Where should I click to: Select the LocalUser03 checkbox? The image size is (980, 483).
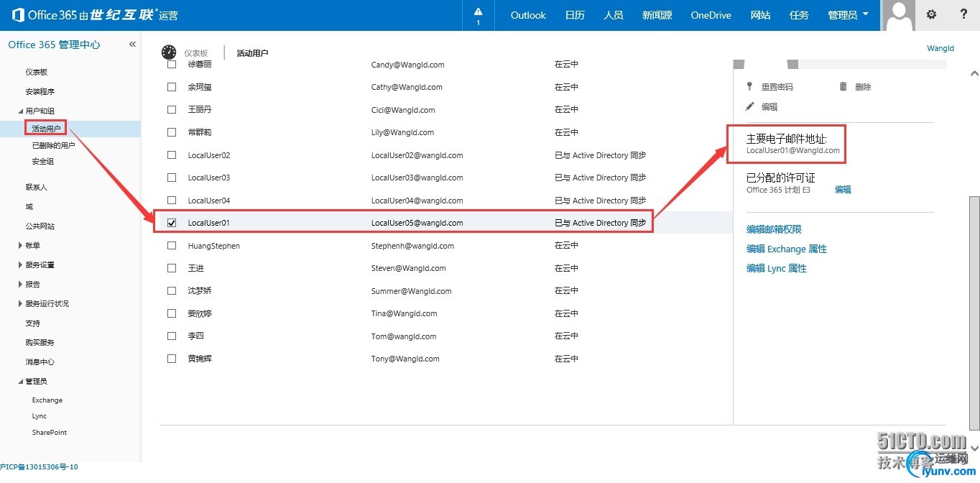pos(172,178)
